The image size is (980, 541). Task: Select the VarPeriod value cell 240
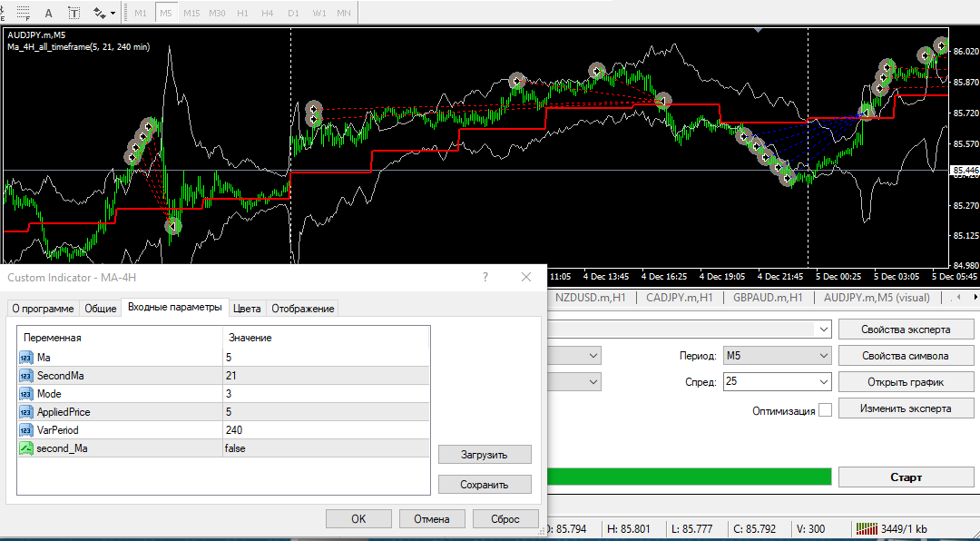click(326, 430)
